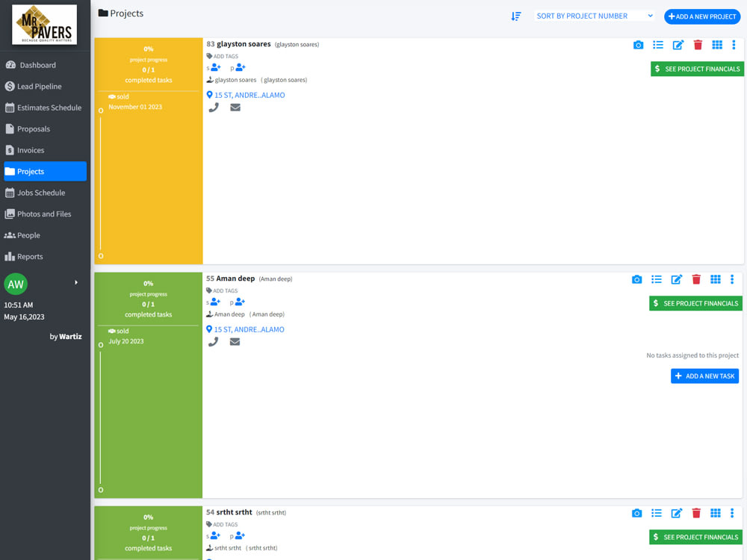The image size is (747, 560).
Task: Add a salesperson via the s person-add icon on Aman deep
Action: click(214, 302)
